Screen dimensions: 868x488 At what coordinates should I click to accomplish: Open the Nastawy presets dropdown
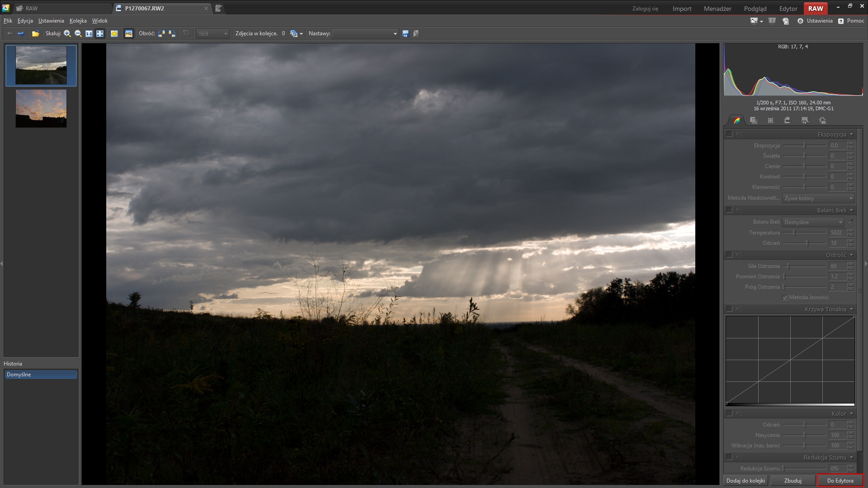point(365,33)
